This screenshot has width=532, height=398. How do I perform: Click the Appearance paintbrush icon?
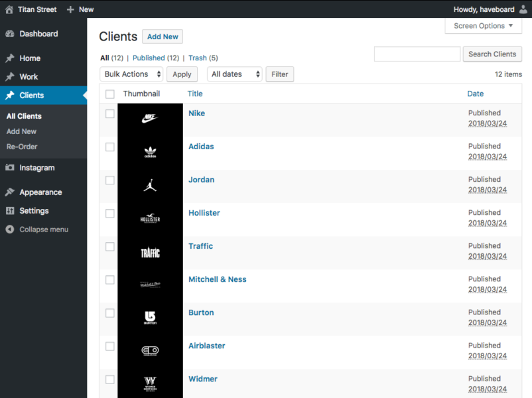pos(10,192)
